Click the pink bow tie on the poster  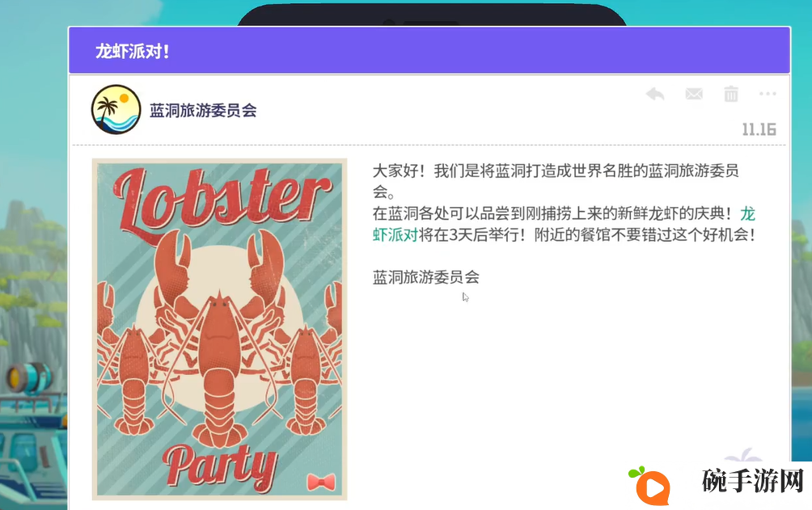[321, 483]
